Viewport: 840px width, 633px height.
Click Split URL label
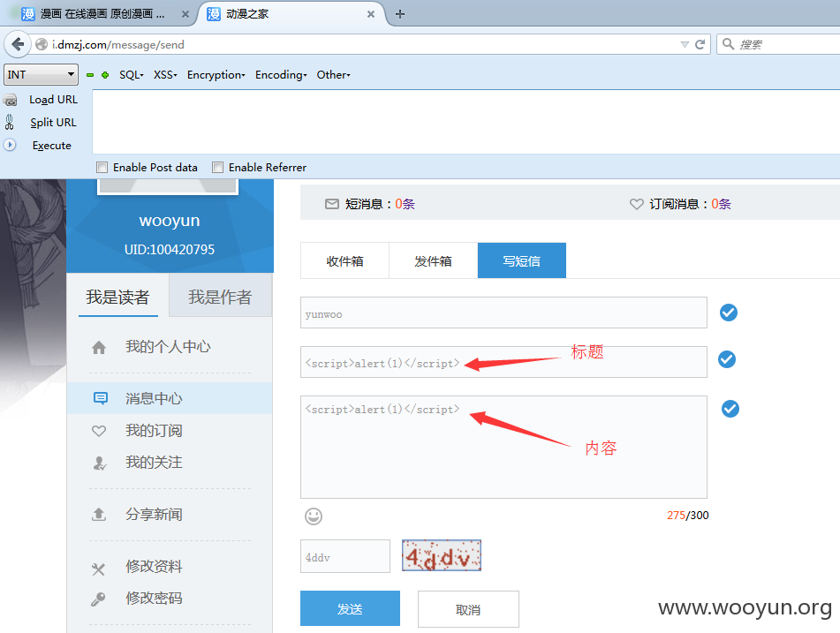53,122
